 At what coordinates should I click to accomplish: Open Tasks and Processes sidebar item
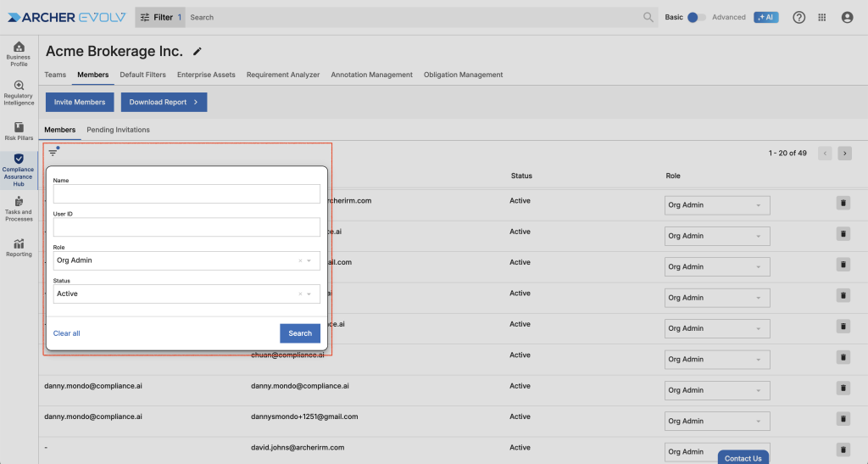click(x=19, y=208)
